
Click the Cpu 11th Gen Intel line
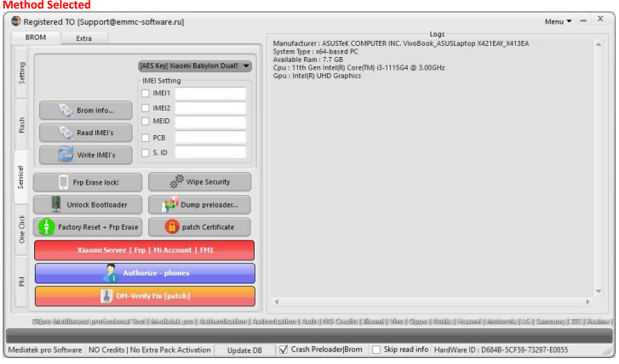[x=358, y=67]
